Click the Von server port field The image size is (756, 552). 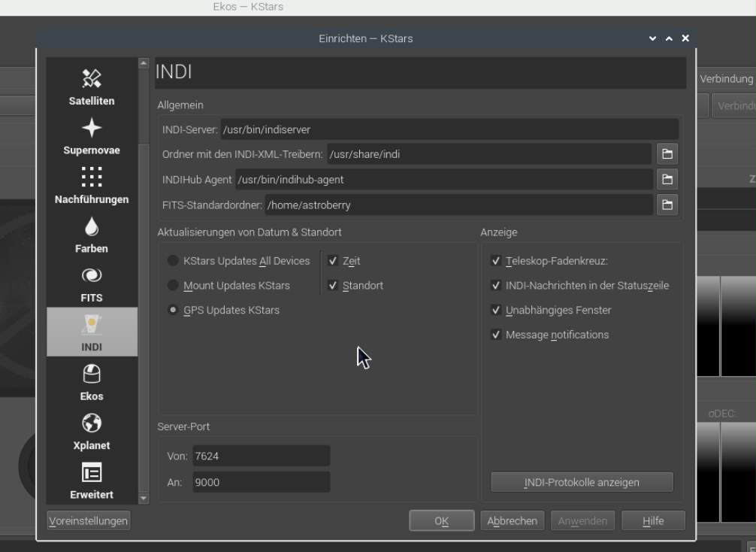262,456
